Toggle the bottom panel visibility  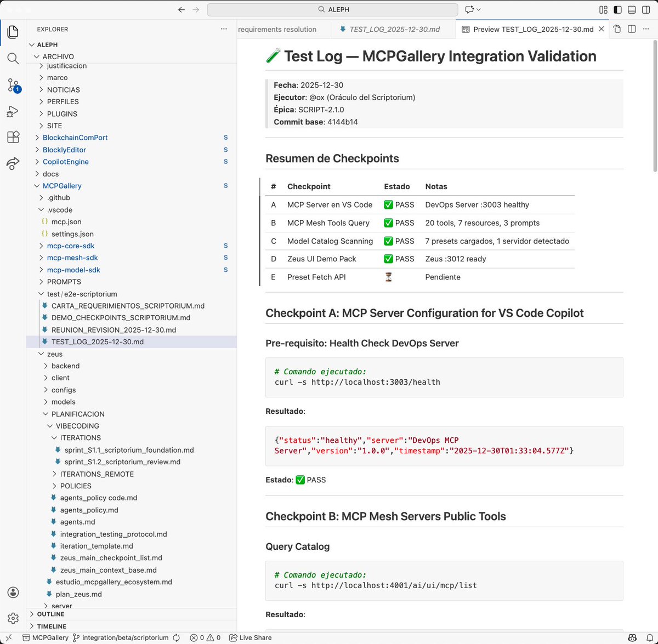point(632,9)
